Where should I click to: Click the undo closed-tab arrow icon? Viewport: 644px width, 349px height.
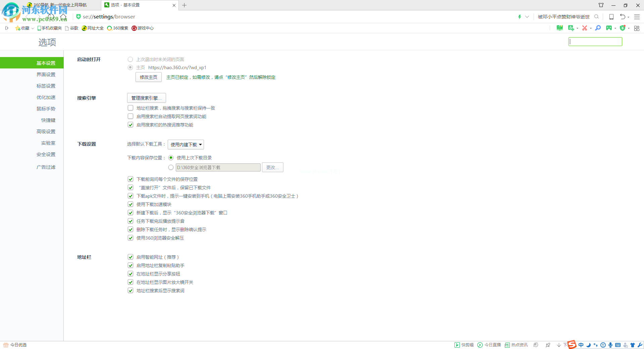(x=623, y=17)
